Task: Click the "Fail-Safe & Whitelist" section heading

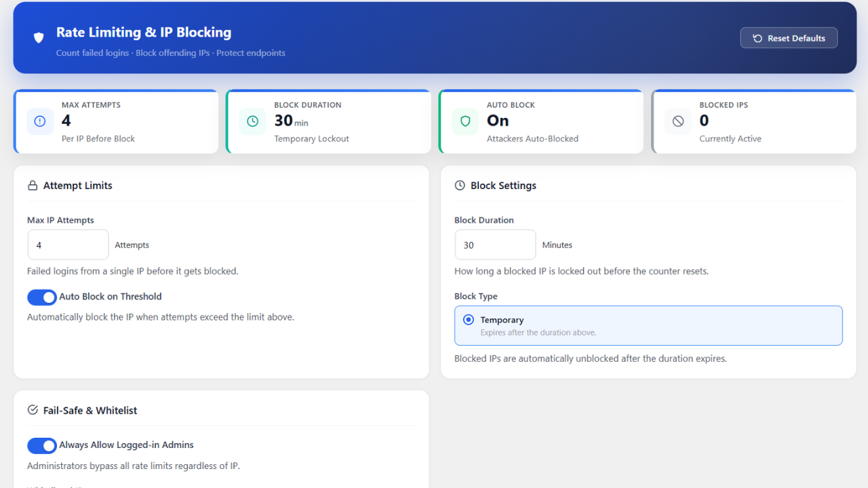Action: pos(90,410)
